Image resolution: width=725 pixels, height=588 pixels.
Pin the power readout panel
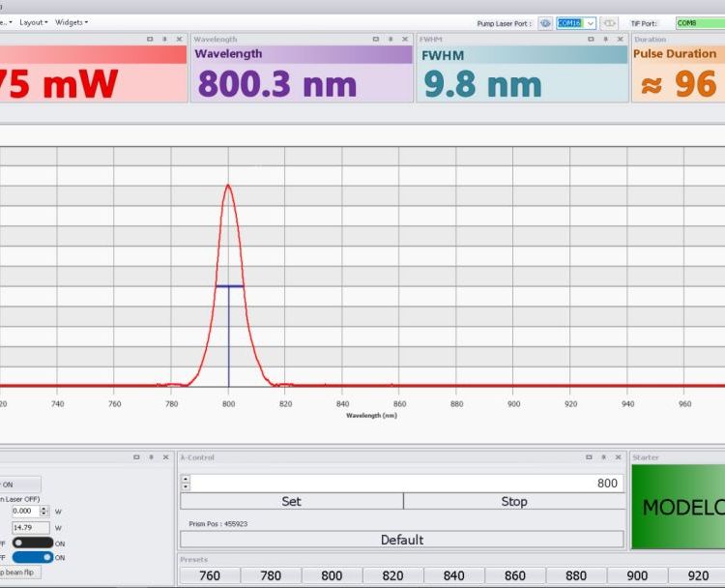164,40
